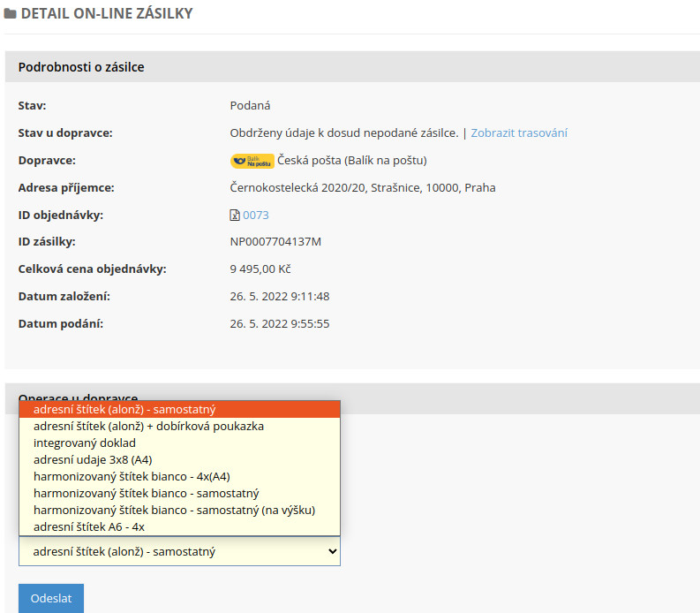
Task: Choose adresní štítek (alonž) + dobírková poukazka
Action: click(179, 427)
